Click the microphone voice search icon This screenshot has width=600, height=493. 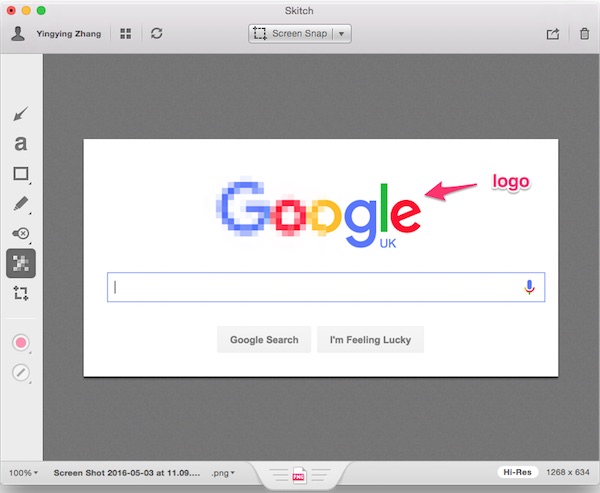pos(529,287)
